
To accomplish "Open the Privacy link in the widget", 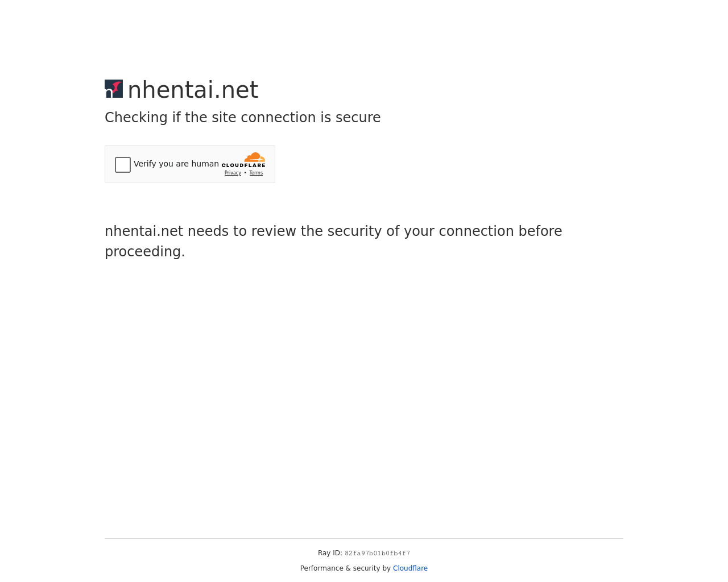I will point(233,173).
